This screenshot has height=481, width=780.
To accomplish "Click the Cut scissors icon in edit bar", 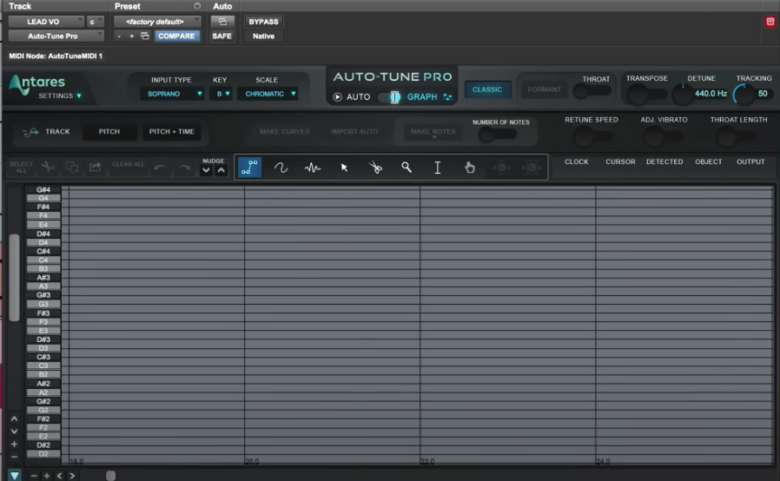I will [48, 167].
